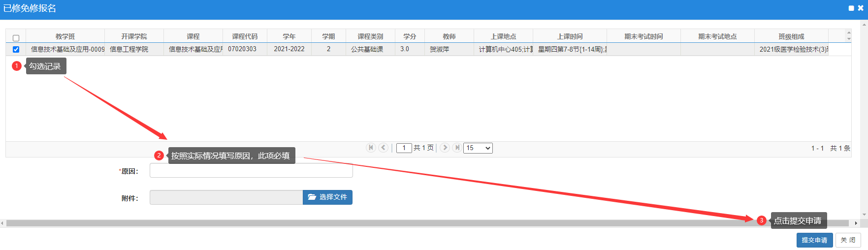Screen dimensions: 868x250
Task: Select the 3.0 credits cell
Action: (x=410, y=49)
